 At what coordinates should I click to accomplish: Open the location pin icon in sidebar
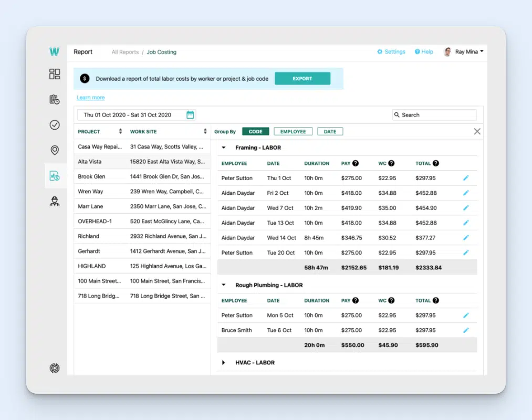click(x=54, y=150)
